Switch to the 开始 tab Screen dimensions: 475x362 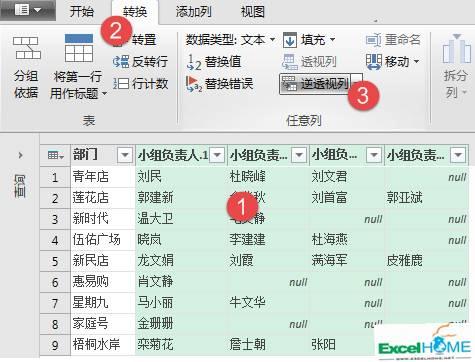point(81,12)
